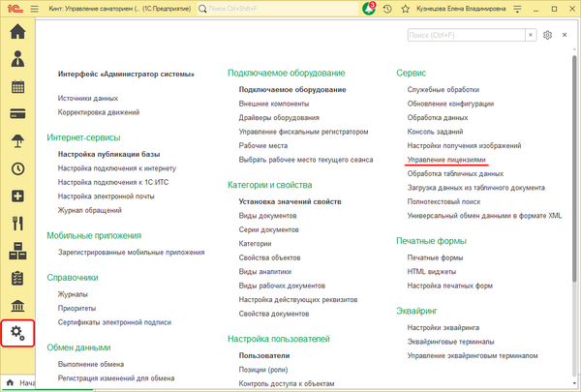The height and width of the screenshot is (392, 581).
Task: Open Подключаемое оборудование item
Action: pos(292,90)
